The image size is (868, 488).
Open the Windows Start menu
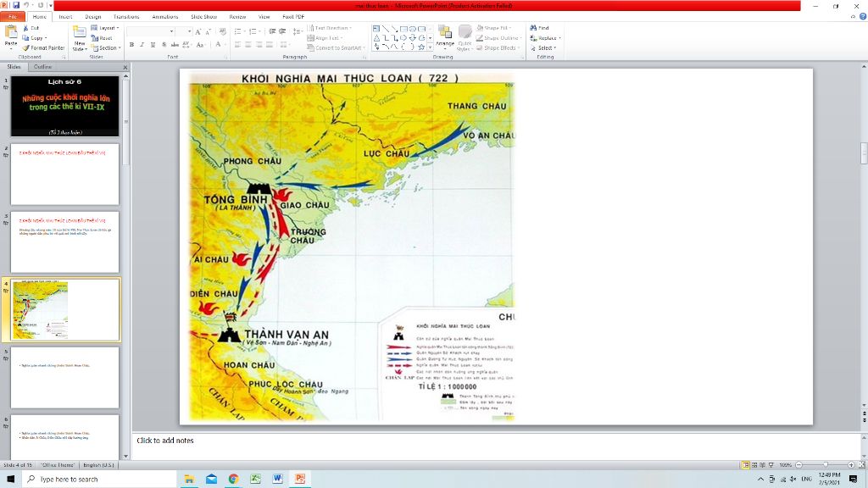click(x=10, y=480)
